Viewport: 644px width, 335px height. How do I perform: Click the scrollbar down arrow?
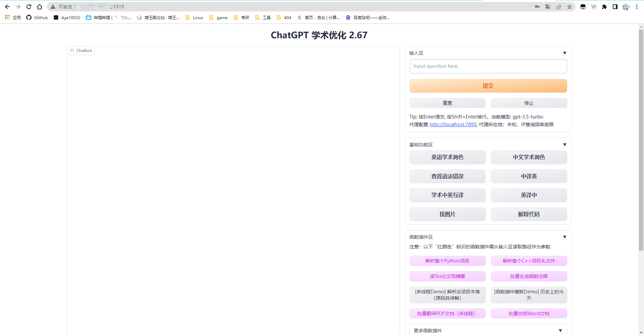tap(641, 332)
